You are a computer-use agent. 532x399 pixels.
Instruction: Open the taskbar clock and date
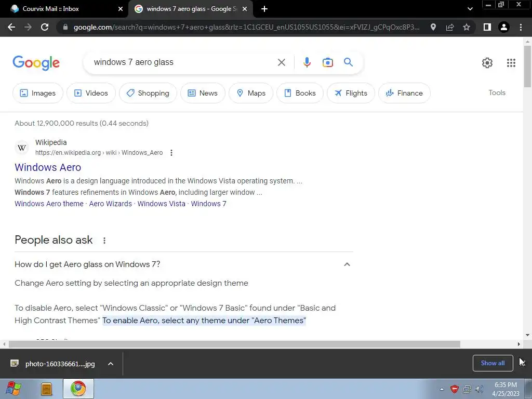click(506, 389)
